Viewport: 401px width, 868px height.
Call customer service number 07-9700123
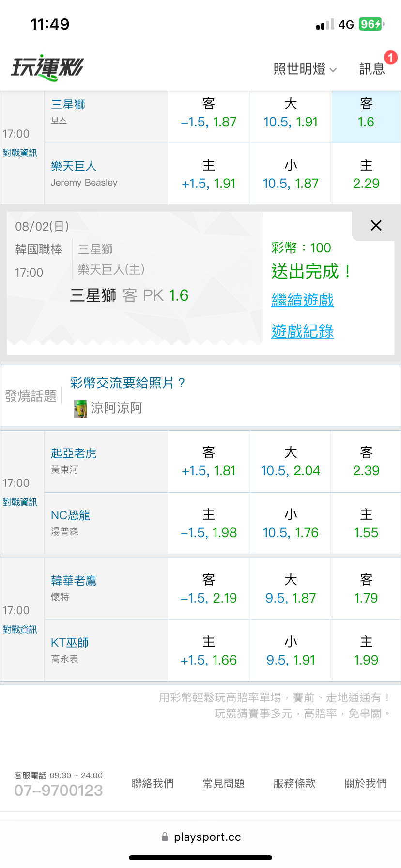coord(59,790)
